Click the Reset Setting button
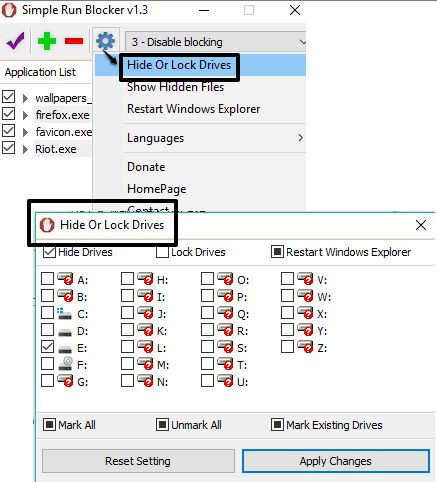Screen dimensions: 437x482 138,461
